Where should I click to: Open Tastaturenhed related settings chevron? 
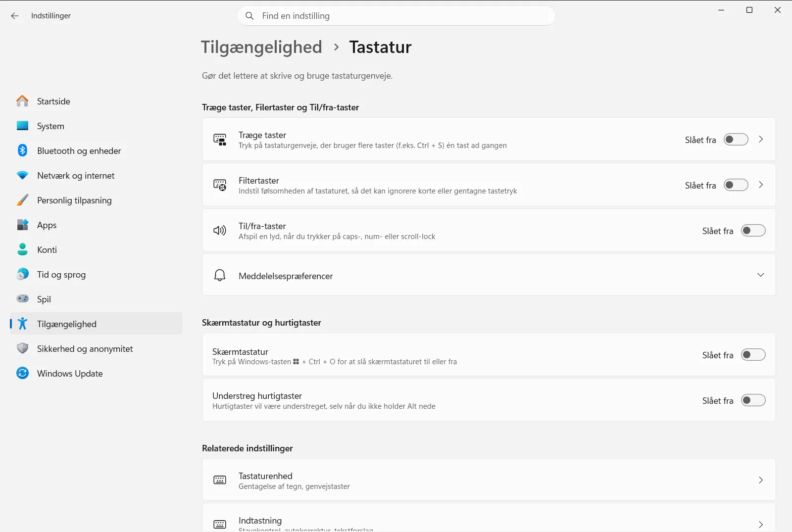(x=761, y=480)
